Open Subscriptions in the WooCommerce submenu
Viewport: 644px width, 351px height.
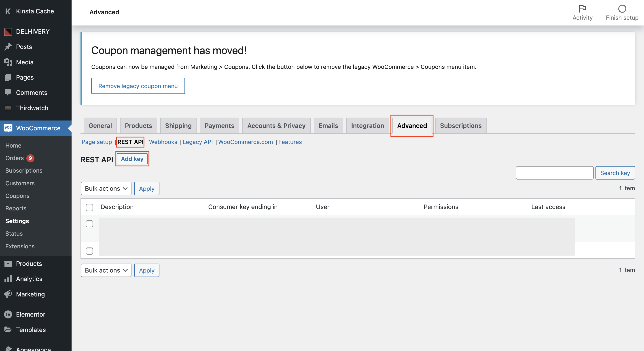coord(24,171)
